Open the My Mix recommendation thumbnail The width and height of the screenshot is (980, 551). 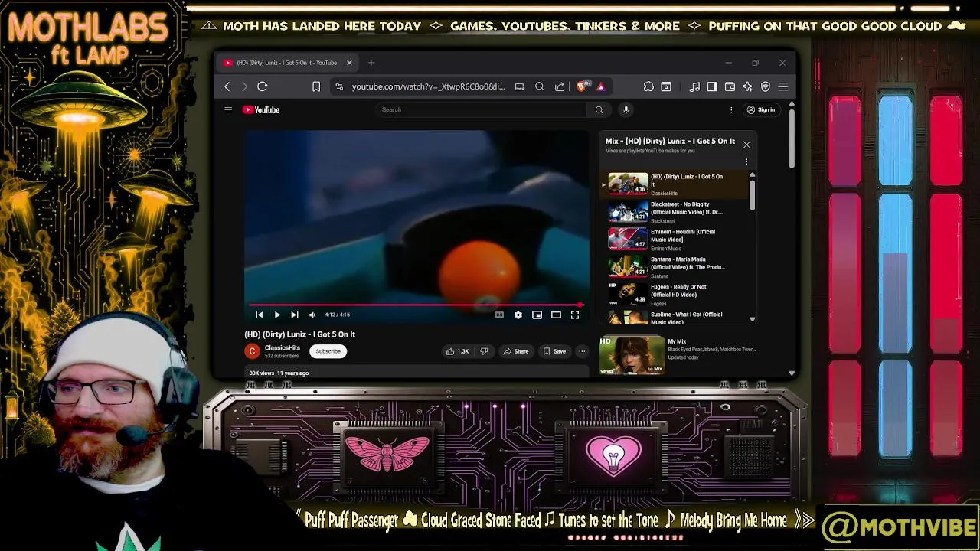632,355
